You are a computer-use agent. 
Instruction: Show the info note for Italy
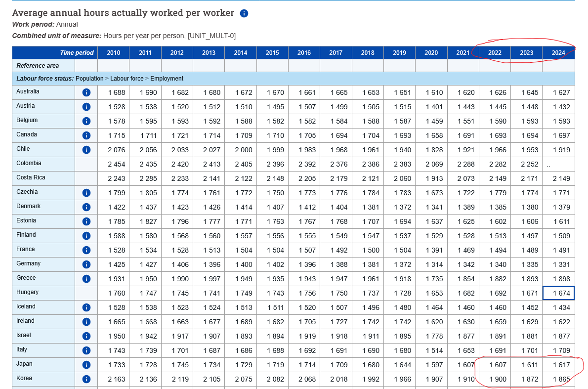tap(86, 350)
